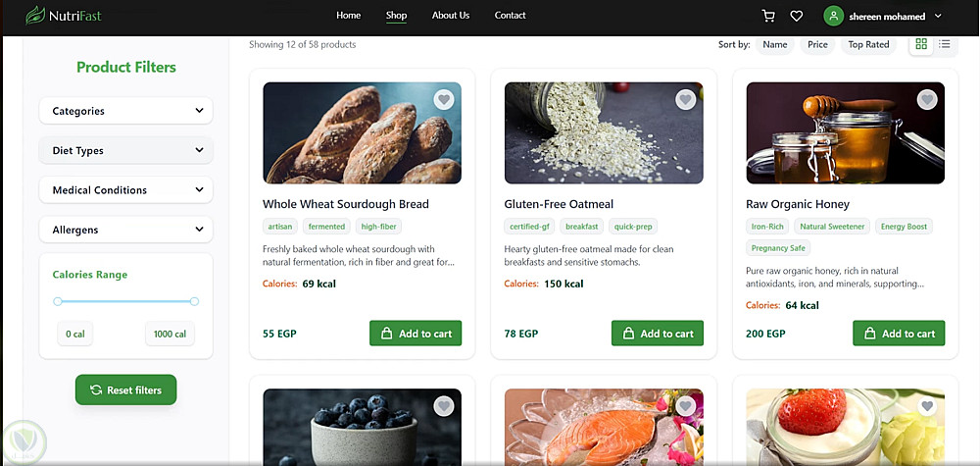Click the right calories range slider handle
Screen dimensions: 980x466
tap(194, 301)
